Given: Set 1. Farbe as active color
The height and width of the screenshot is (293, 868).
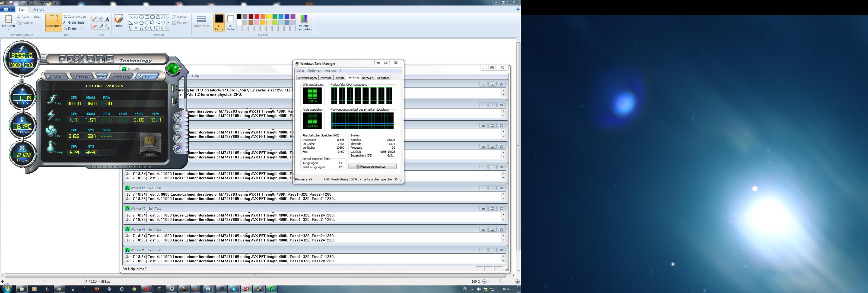Looking at the screenshot, I should (x=219, y=22).
